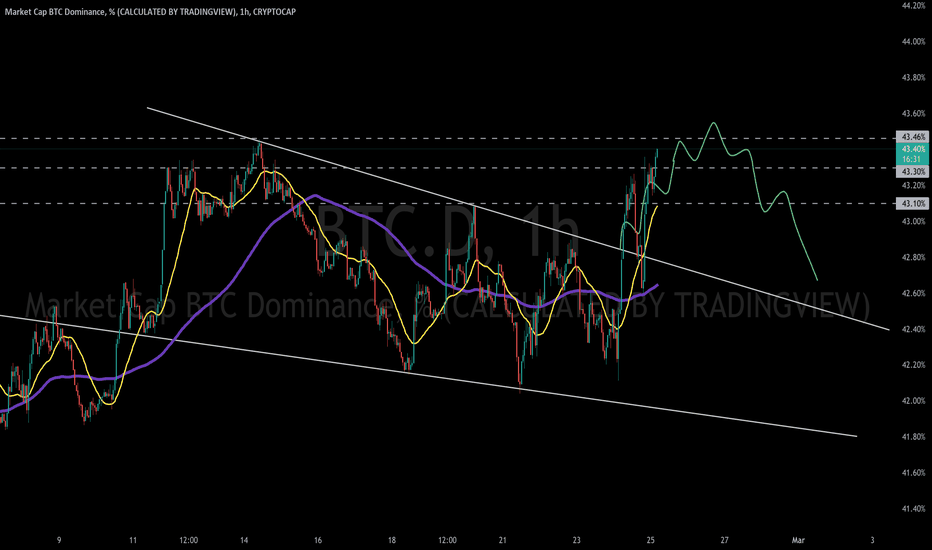Click the 43.00% price scale value
This screenshot has height=550, width=932.
(913, 221)
